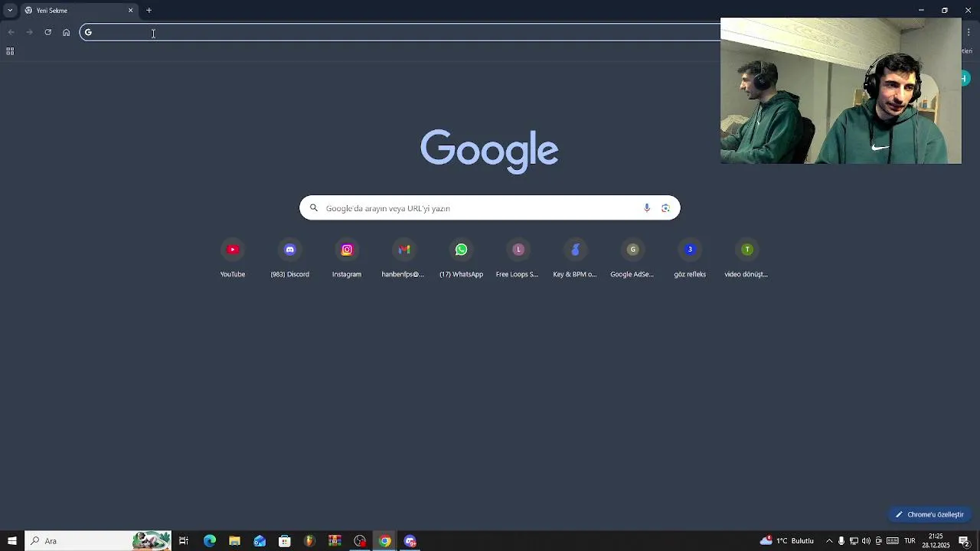Open the Discord shortcut tile
Screen dimensions: 980x551
tap(289, 259)
